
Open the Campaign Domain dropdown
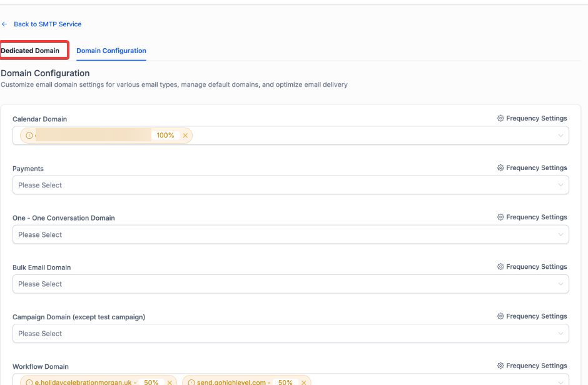291,333
